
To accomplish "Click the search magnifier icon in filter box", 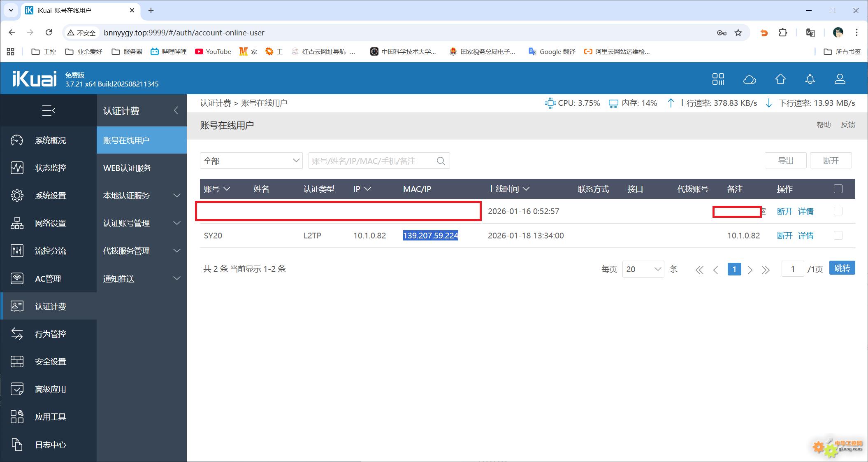I will (x=441, y=161).
